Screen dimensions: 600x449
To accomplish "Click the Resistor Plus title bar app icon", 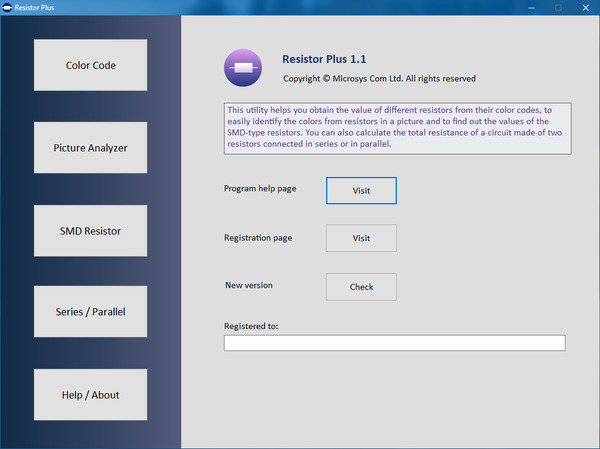I will point(7,7).
